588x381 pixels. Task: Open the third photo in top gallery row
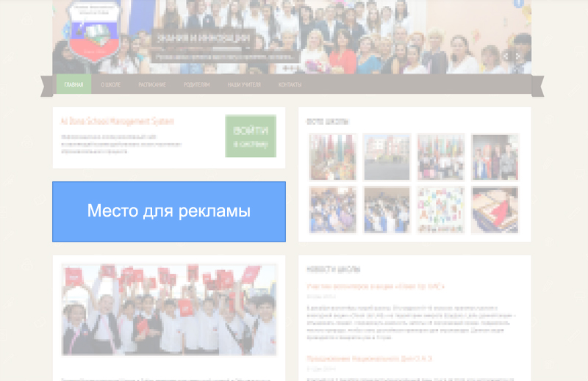click(x=440, y=156)
